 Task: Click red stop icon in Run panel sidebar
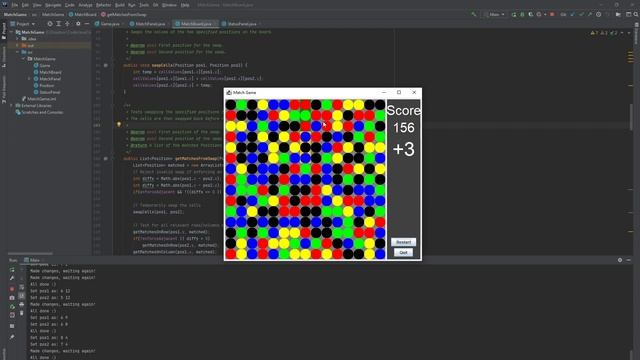12,289
